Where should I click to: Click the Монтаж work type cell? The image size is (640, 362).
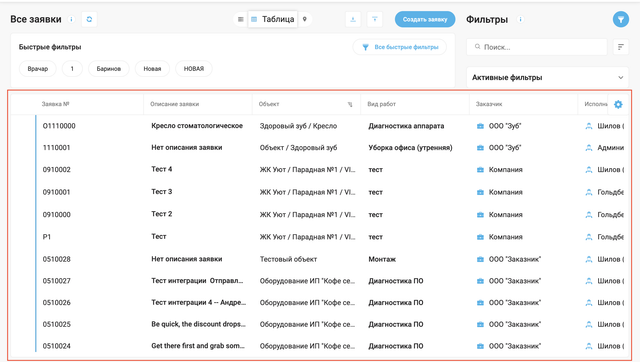coord(382,259)
